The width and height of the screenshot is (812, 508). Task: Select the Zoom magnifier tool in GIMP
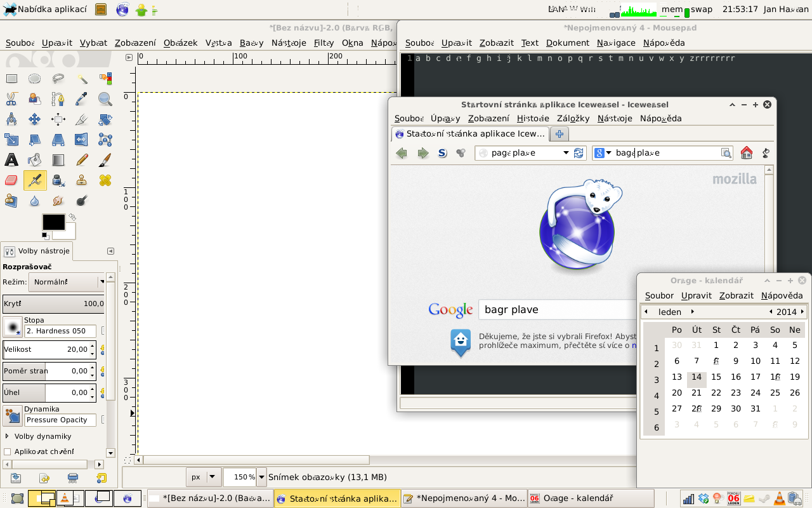click(x=105, y=98)
